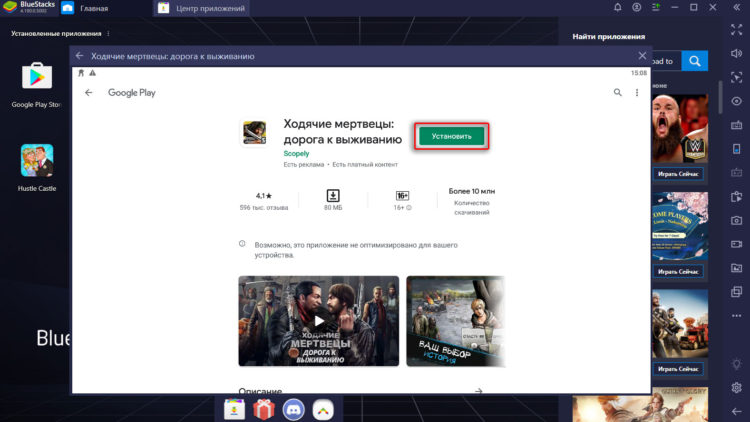
Task: Open the account profile icon
Action: click(637, 7)
